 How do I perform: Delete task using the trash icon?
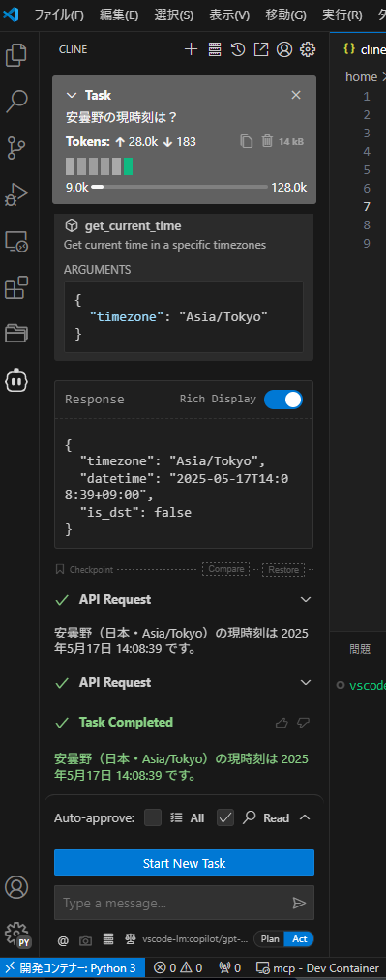click(267, 141)
